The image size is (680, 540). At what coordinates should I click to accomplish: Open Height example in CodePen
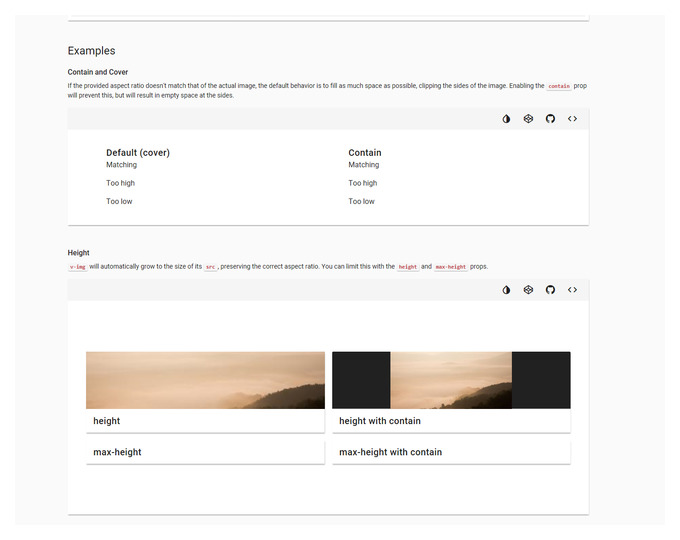point(528,290)
